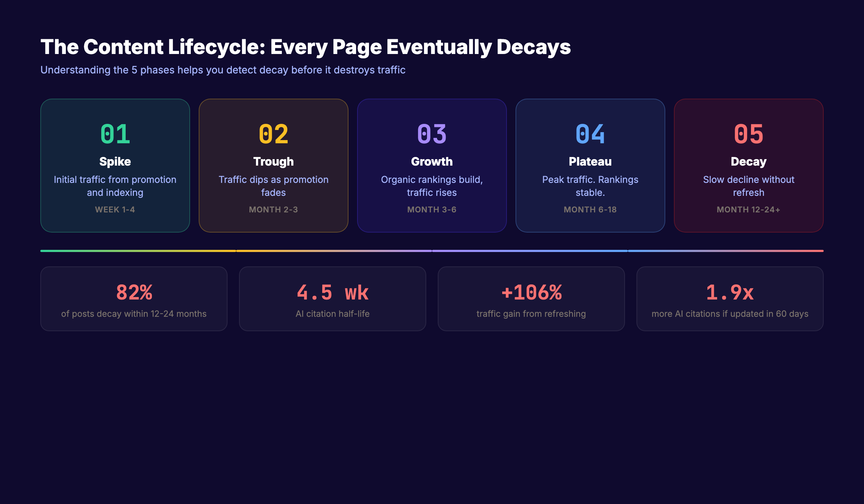The image size is (864, 504).
Task: Select the "03" Growth phase number
Action: [432, 134]
